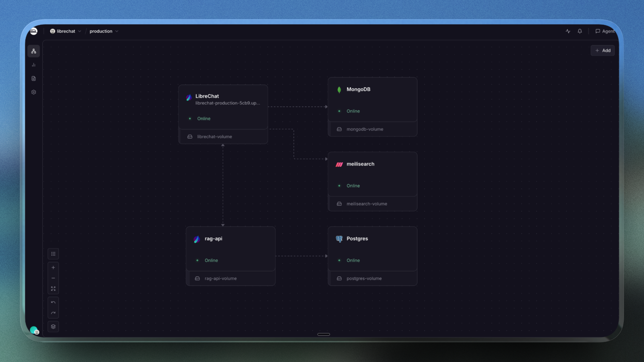Click the bottom drawer handle bar

[x=324, y=334]
